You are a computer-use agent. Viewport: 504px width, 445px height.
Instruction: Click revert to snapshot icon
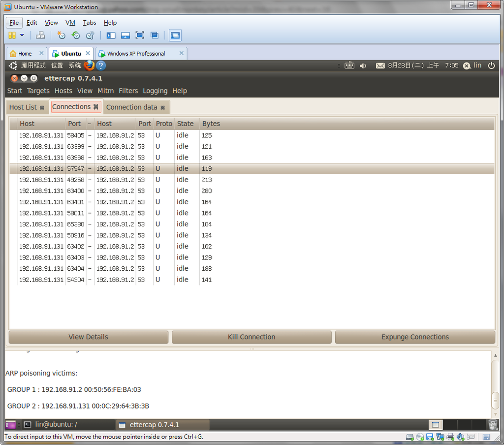76,35
